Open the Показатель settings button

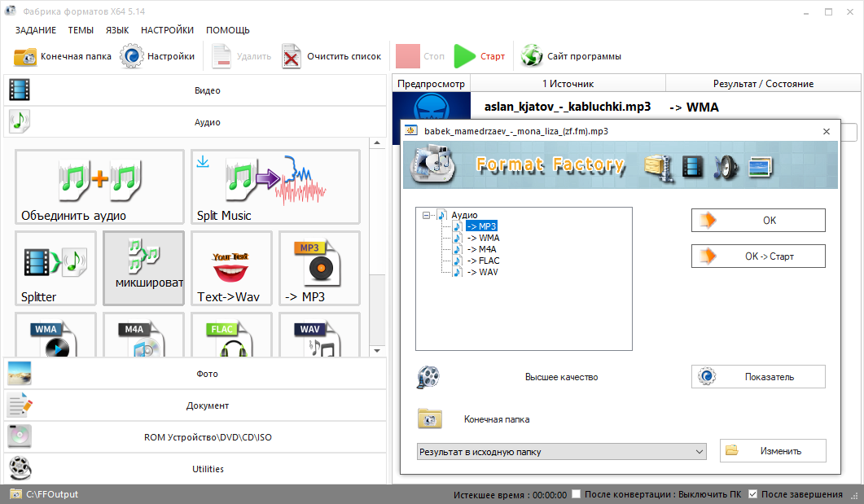point(758,377)
